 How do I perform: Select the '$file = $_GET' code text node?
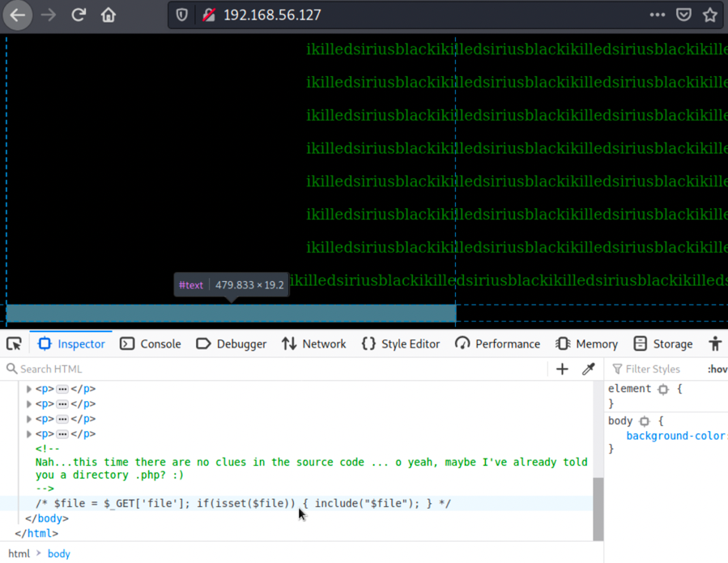coord(243,504)
